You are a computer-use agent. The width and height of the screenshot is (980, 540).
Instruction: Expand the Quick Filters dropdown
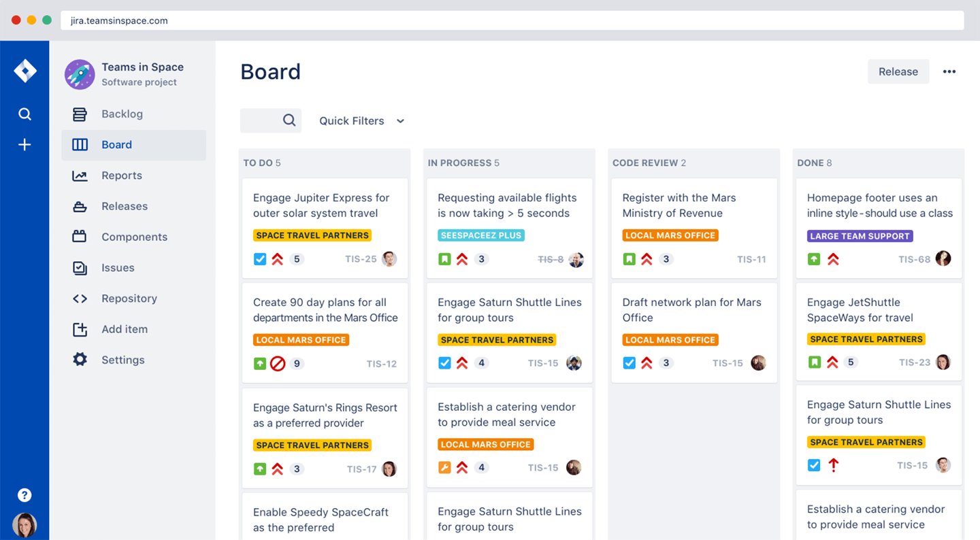click(361, 120)
